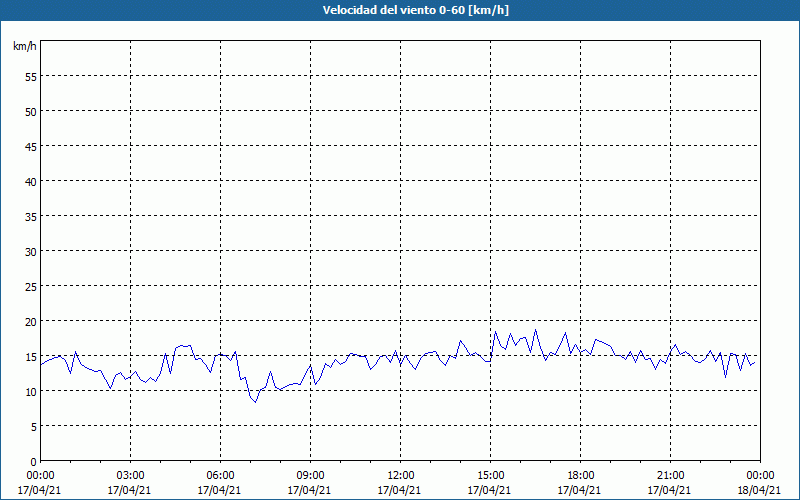The image size is (800, 500).
Task: Click the 03:00 time label on the x-axis
Action: pos(131,476)
